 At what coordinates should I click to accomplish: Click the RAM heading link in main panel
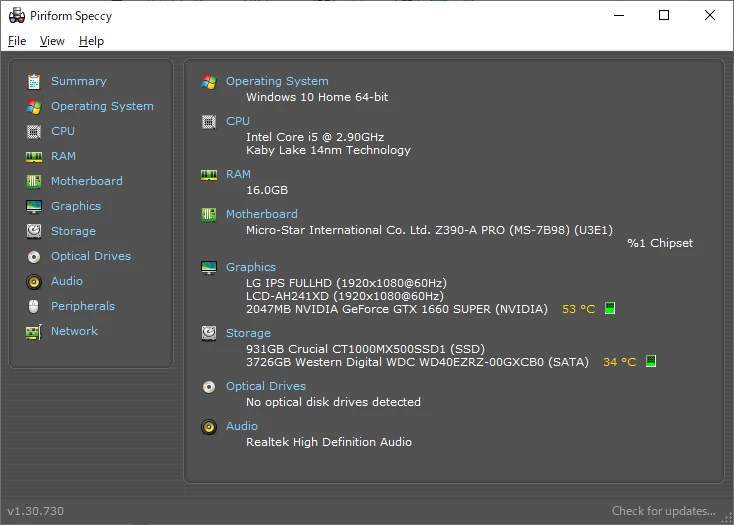pyautogui.click(x=238, y=174)
